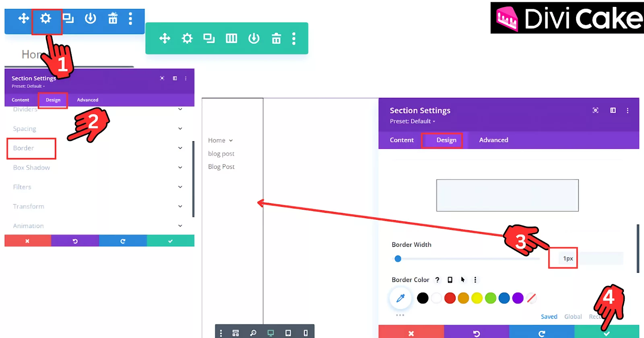
Task: Save changes with green checkmark in large panel
Action: (607, 333)
